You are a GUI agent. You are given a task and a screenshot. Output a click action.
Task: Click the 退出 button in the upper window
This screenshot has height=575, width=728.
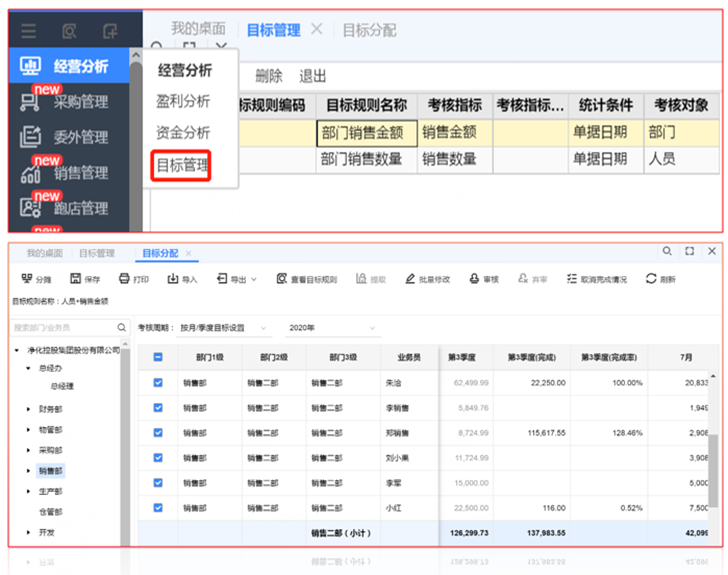[x=313, y=76]
